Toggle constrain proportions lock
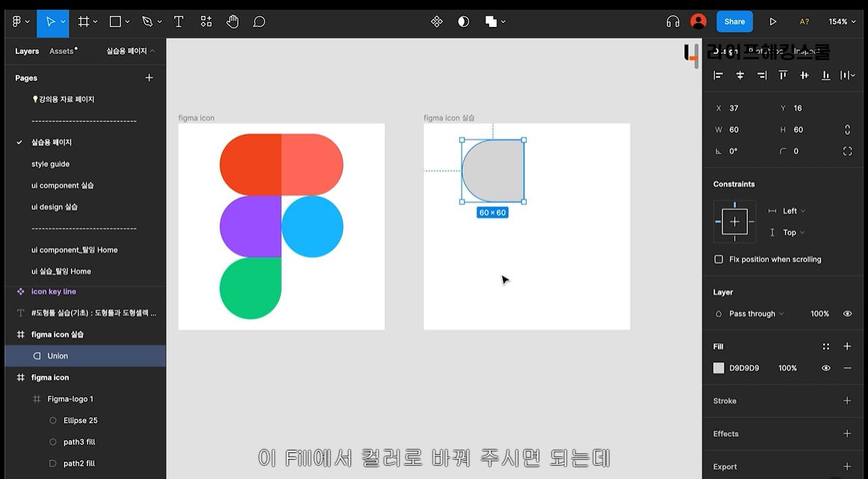The image size is (868, 479). click(847, 129)
